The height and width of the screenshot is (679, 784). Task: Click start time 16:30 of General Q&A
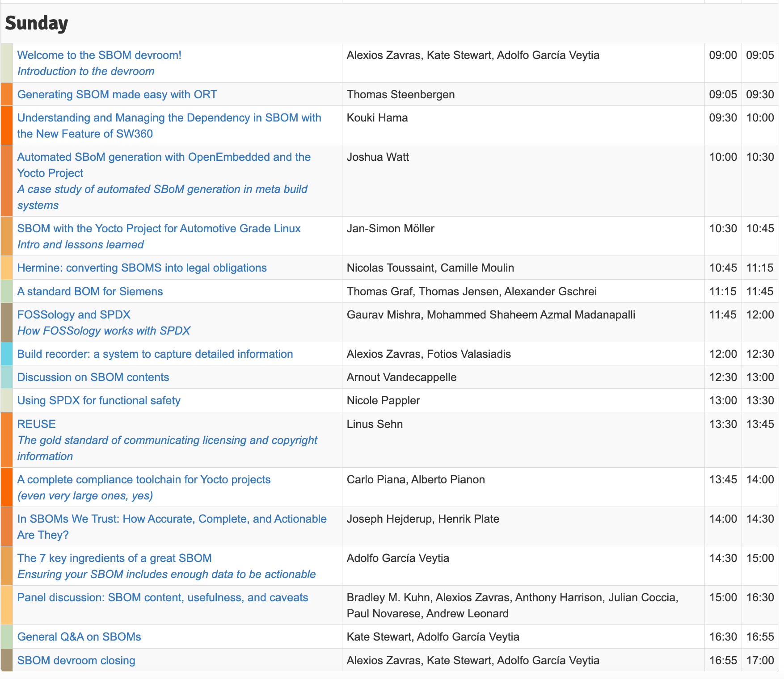pyautogui.click(x=723, y=637)
